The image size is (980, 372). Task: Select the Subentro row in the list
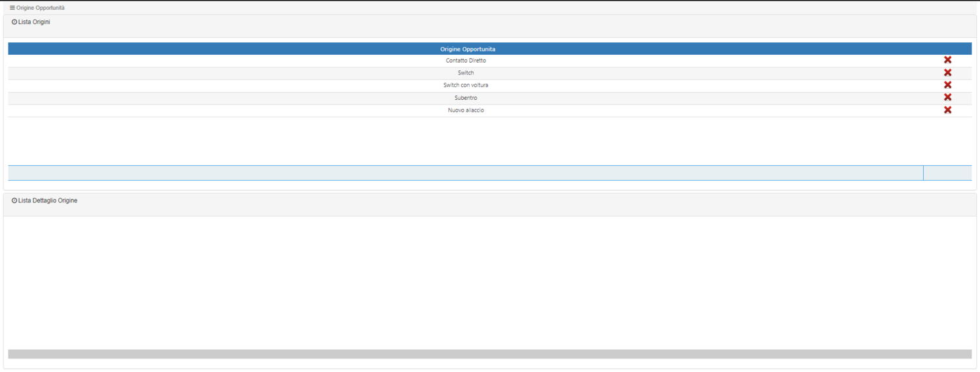point(466,98)
